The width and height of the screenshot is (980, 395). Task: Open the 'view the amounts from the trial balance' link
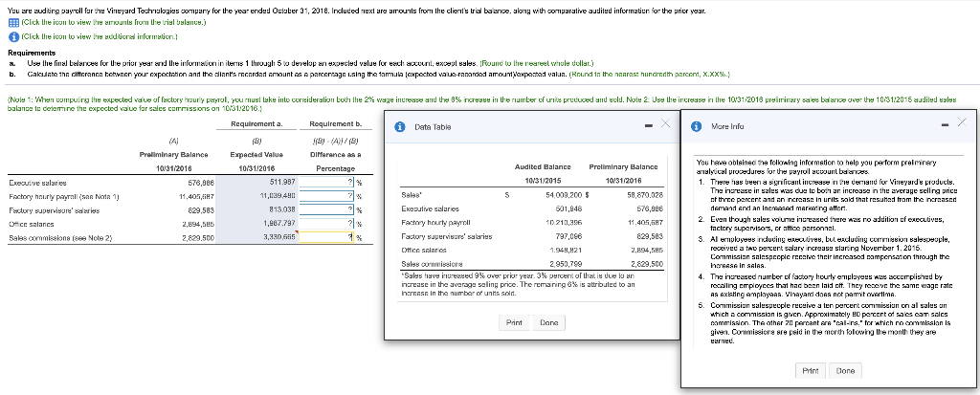click(x=114, y=23)
